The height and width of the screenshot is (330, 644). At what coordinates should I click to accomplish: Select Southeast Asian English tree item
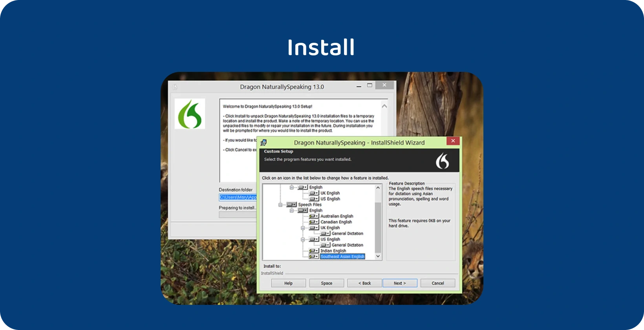(342, 257)
